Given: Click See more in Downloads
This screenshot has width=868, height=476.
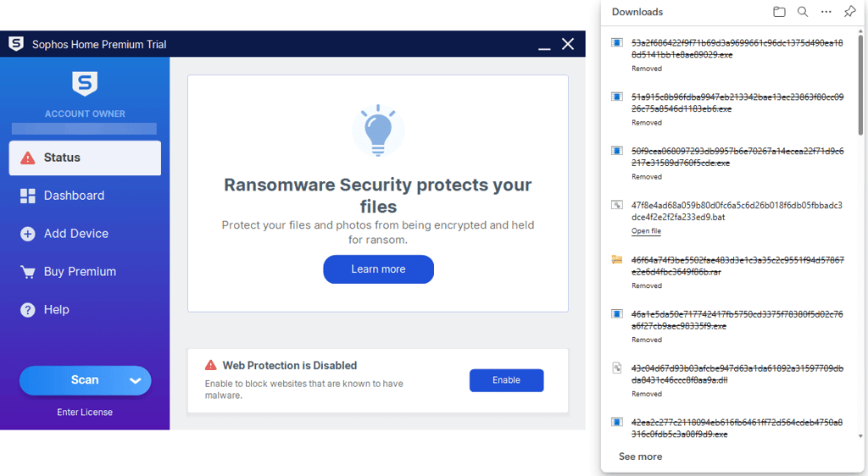Looking at the screenshot, I should coord(640,457).
